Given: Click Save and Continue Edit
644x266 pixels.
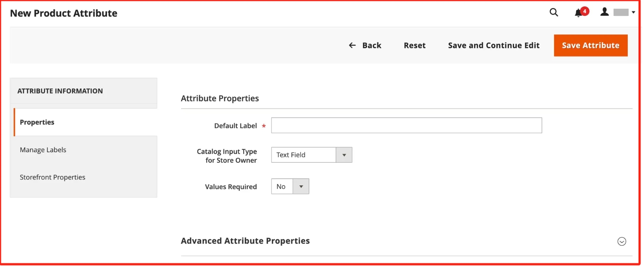Looking at the screenshot, I should [493, 45].
